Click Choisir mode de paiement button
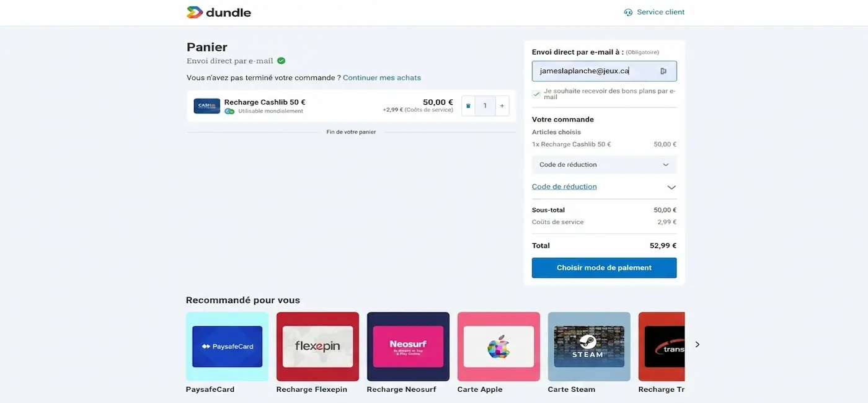The width and height of the screenshot is (868, 403). click(604, 268)
